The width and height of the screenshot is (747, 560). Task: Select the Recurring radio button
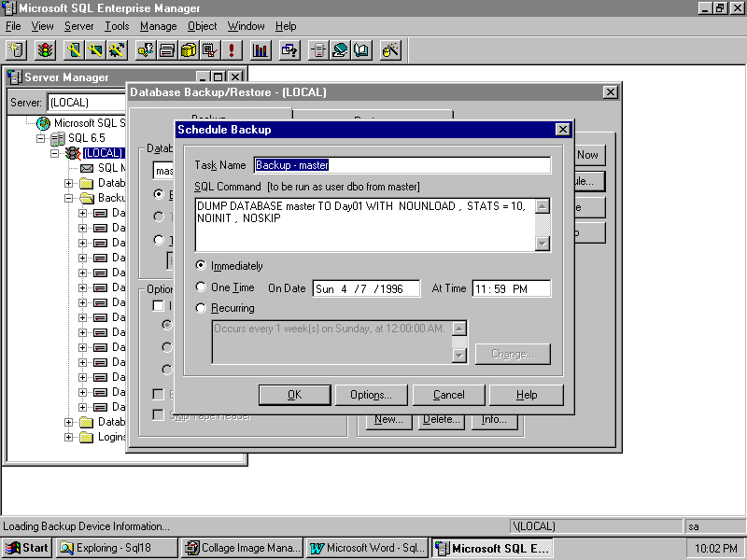[201, 308]
